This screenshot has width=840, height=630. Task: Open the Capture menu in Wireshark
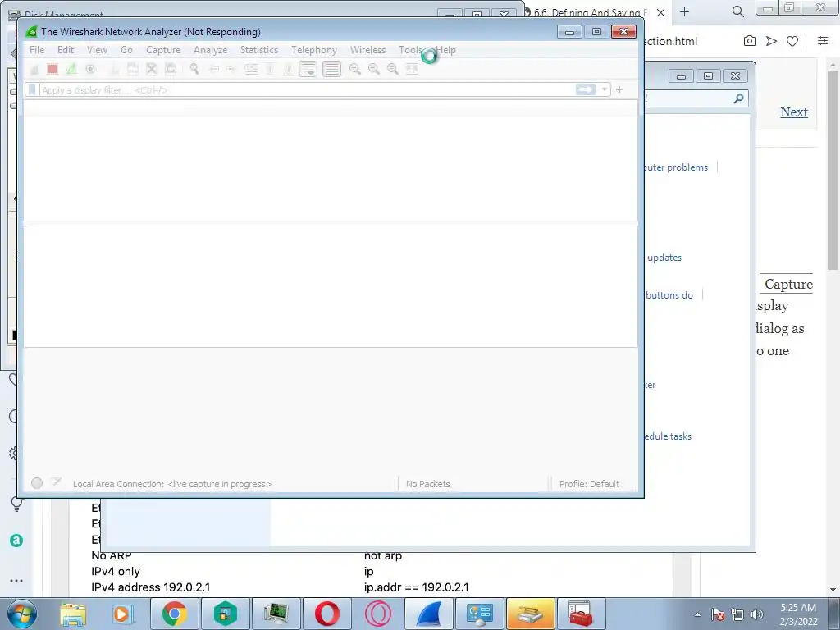pos(163,50)
